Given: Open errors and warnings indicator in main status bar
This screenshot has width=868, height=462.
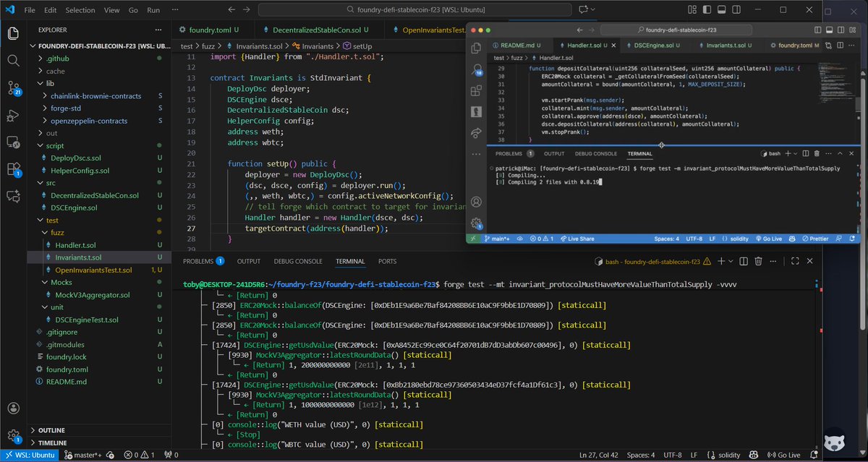Looking at the screenshot, I should 138,455.
